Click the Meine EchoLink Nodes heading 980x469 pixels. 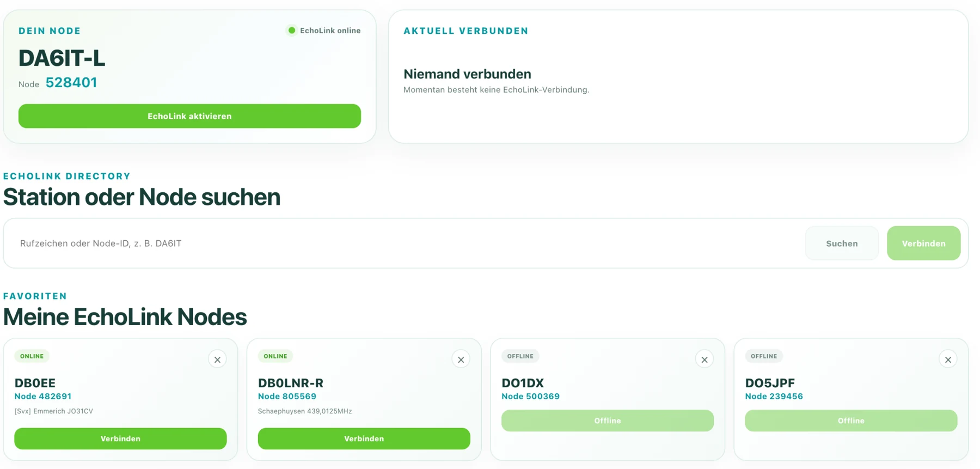[125, 317]
